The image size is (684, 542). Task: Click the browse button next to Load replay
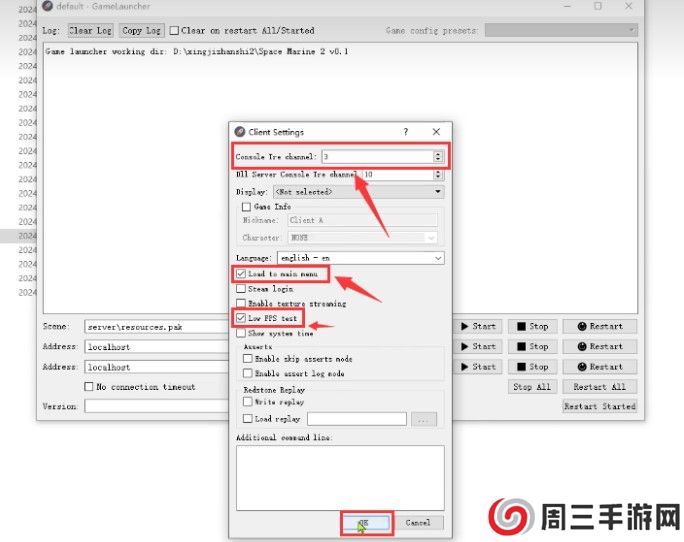tap(424, 419)
